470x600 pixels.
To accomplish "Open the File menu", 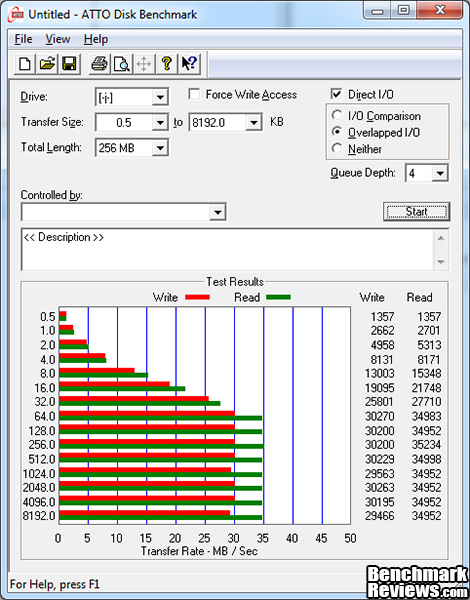I will click(x=23, y=39).
